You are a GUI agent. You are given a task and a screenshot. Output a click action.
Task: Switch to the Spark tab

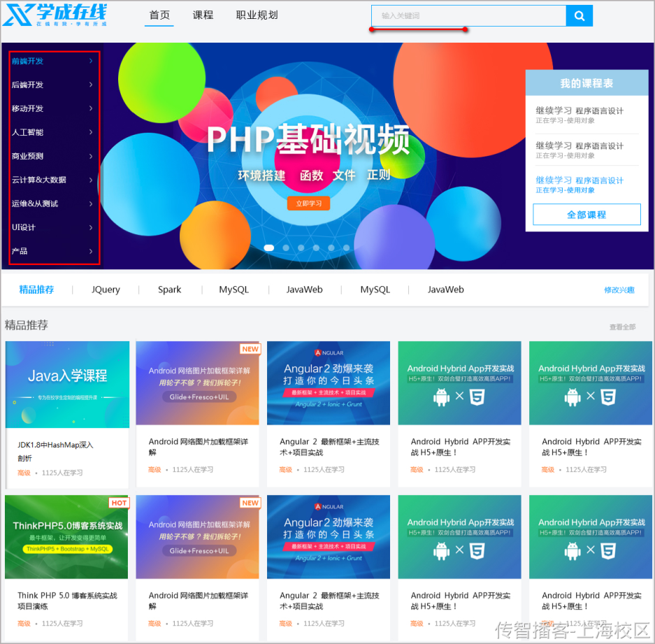coord(170,289)
